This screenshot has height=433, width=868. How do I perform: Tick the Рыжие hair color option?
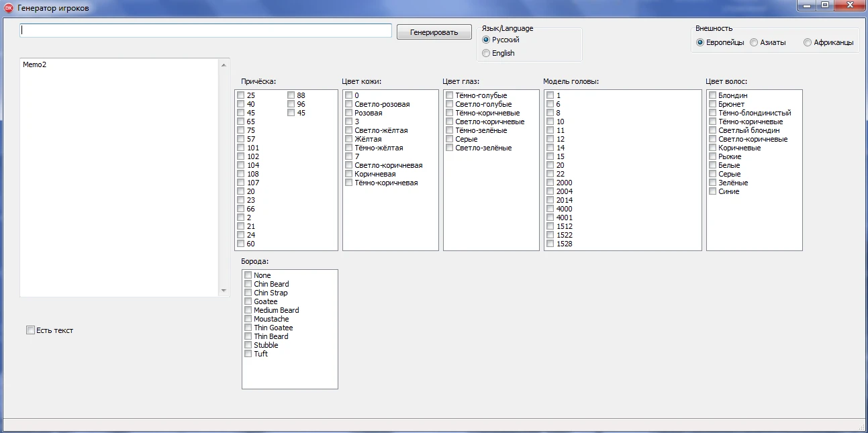coord(713,157)
